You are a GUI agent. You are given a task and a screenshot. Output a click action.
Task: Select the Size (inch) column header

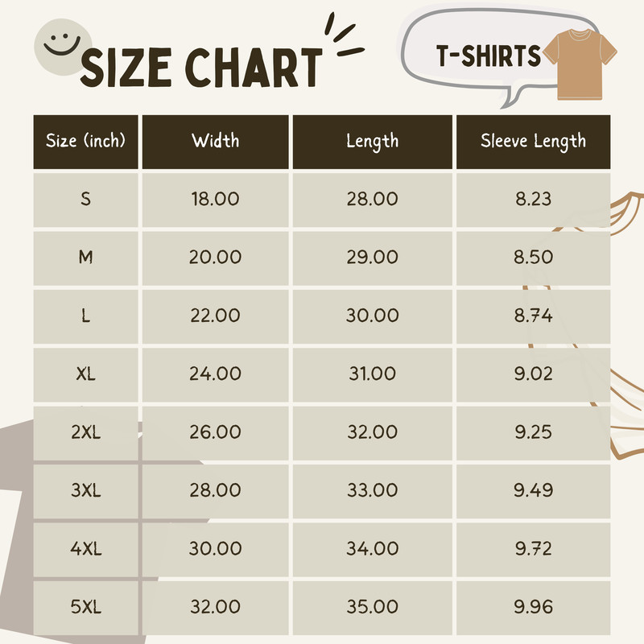(86, 142)
